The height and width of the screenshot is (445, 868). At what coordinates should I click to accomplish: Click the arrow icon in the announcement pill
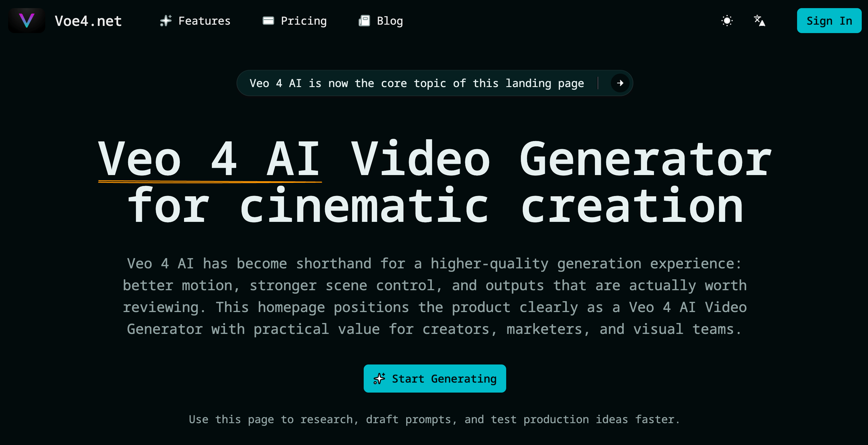coord(620,83)
